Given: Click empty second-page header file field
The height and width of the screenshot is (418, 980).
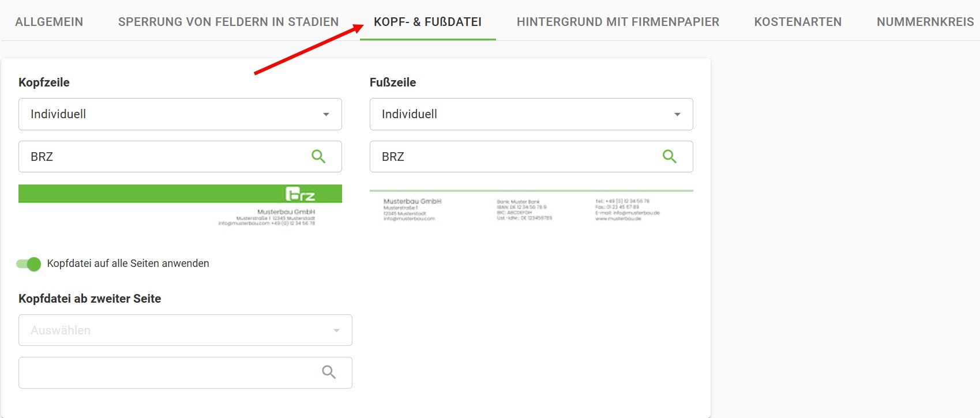Looking at the screenshot, I should [x=185, y=372].
